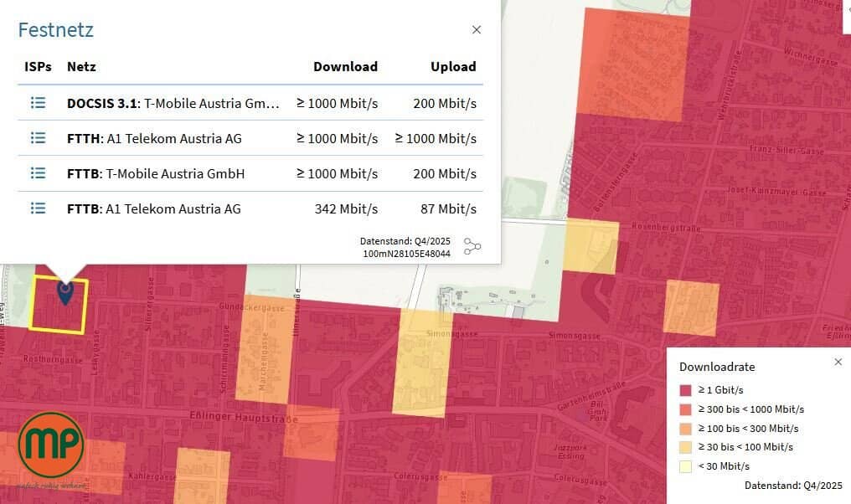Image resolution: width=851 pixels, height=504 pixels.
Task: Close the Downloaderate legend
Action: [x=838, y=362]
